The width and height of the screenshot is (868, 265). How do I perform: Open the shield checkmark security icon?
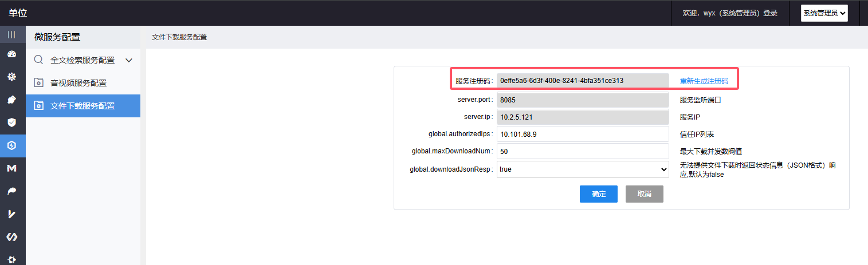11,122
